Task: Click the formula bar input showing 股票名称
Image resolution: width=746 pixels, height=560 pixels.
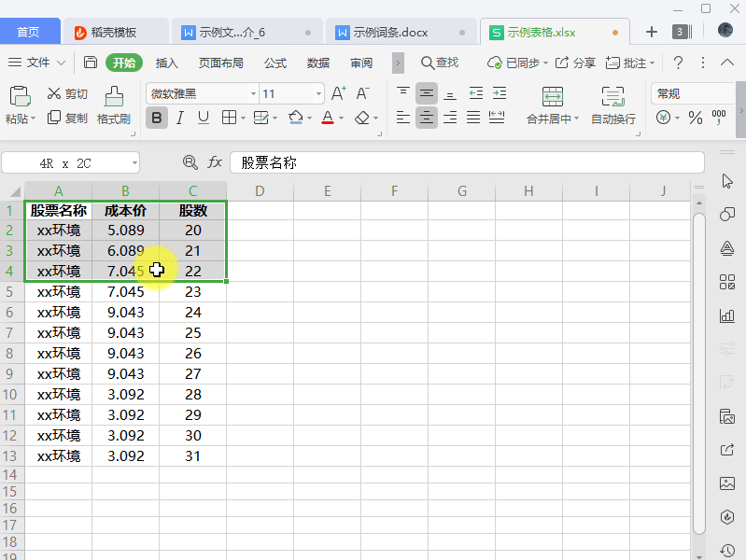Action: click(467, 162)
